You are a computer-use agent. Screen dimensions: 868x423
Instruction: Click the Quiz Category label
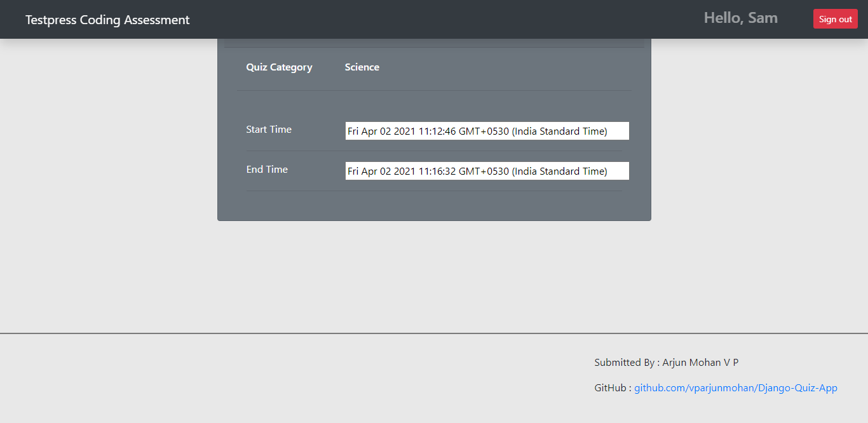click(x=279, y=67)
